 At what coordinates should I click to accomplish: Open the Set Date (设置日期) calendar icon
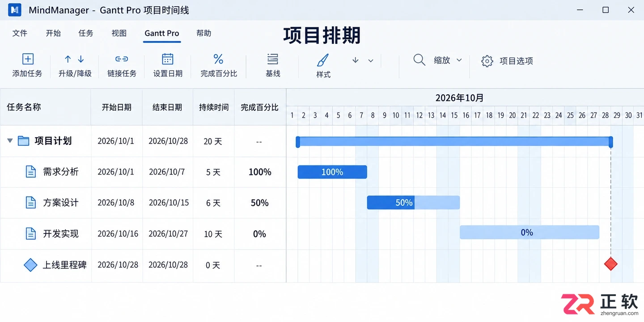(x=168, y=59)
